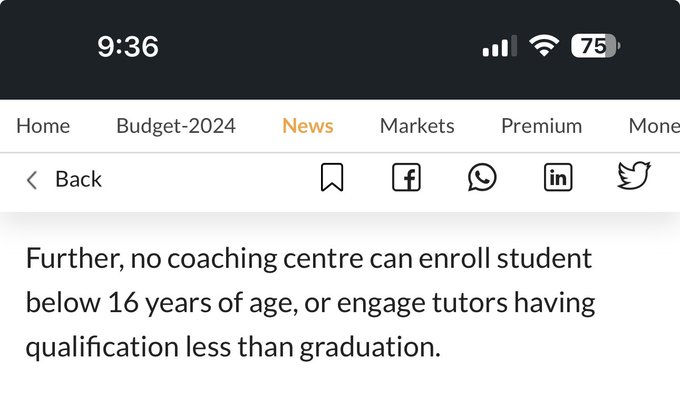680x406 pixels.
Task: Go to the Home tab
Action: 43,126
